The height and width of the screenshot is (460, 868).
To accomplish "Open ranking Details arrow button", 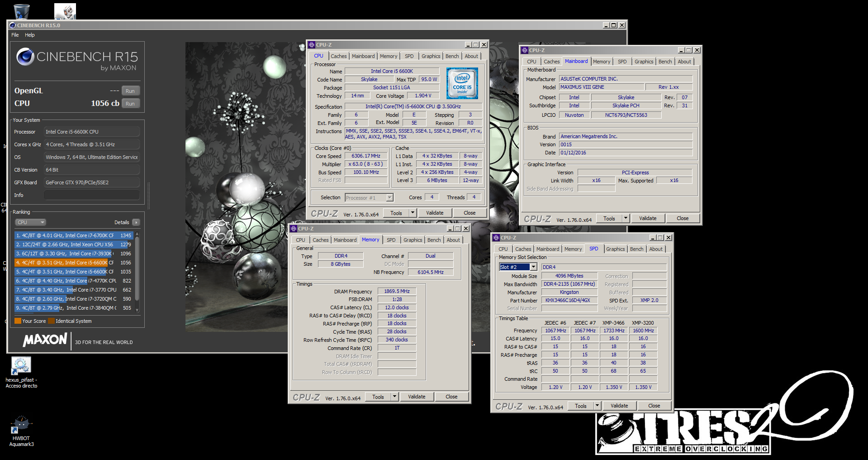I will point(136,222).
